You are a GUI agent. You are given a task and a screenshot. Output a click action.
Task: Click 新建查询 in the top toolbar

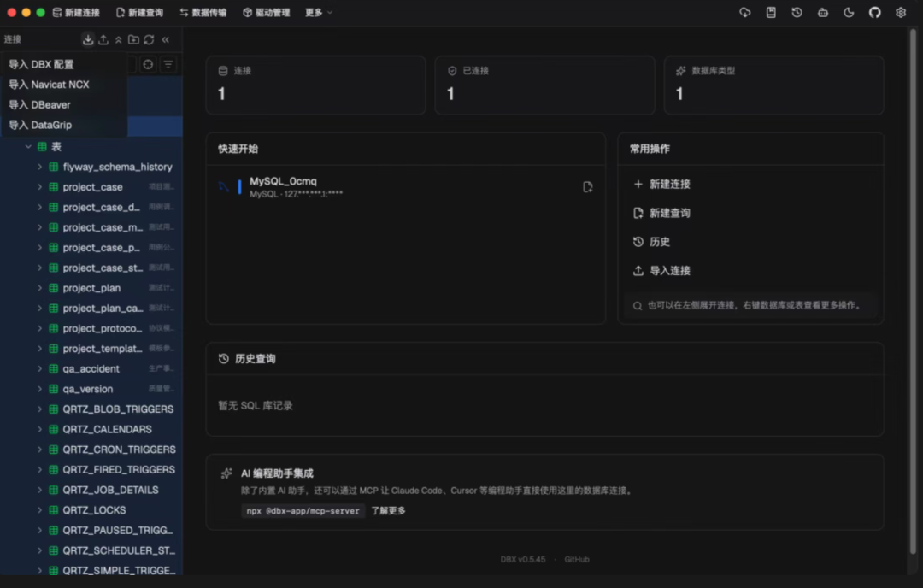139,12
